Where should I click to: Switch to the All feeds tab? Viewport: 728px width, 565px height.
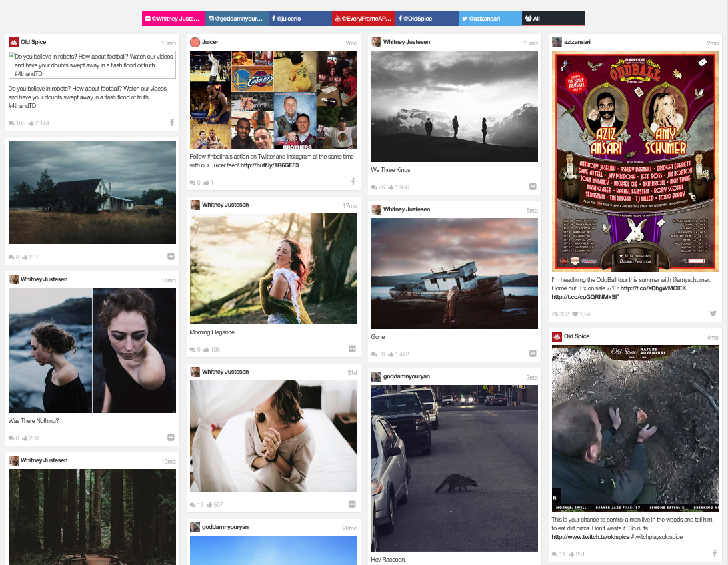(553, 18)
